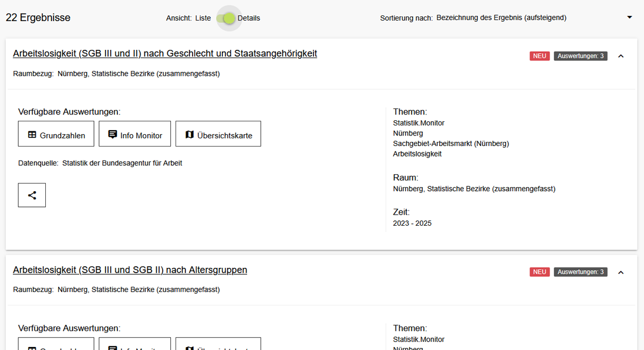Open the Arbeitslosigkeit nach Altersgruppen link
Viewport: 644px width, 350px height.
pos(130,270)
